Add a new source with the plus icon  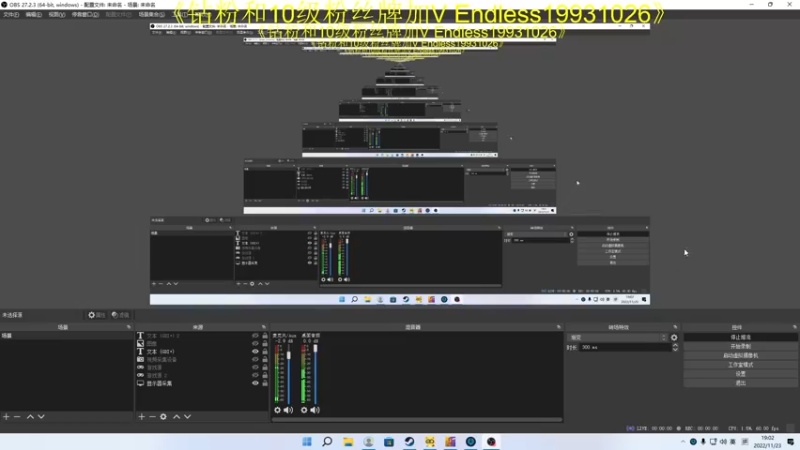(141, 417)
